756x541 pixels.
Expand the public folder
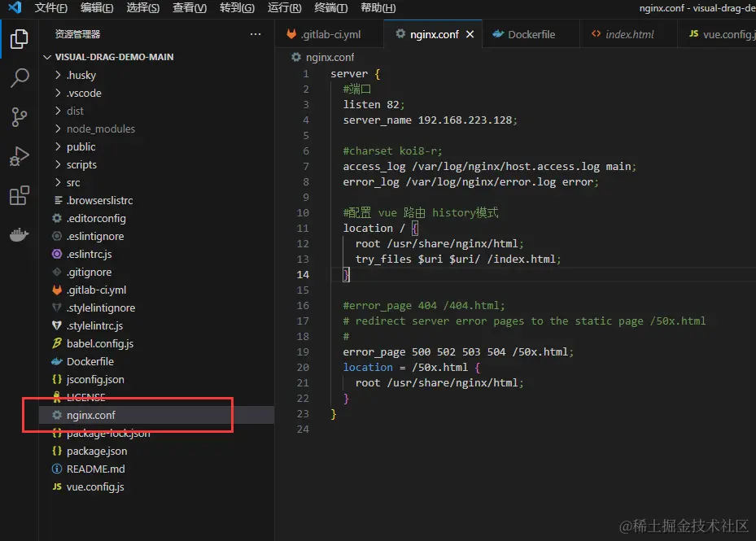pos(58,146)
